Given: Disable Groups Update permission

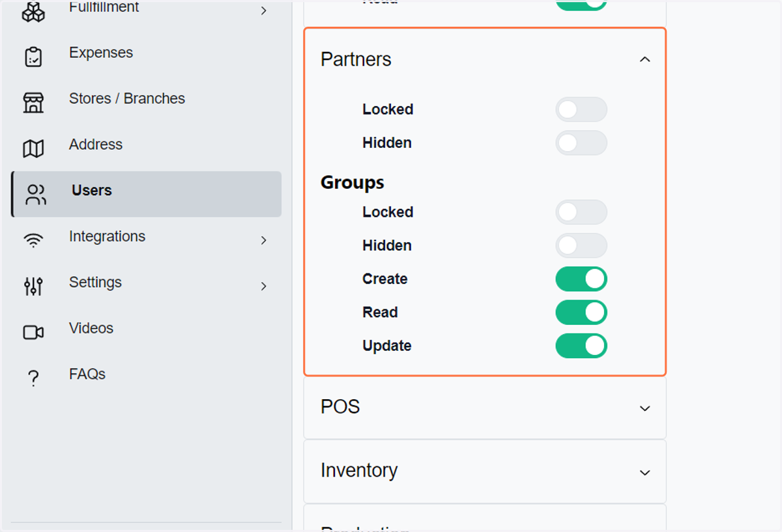Looking at the screenshot, I should pos(581,346).
